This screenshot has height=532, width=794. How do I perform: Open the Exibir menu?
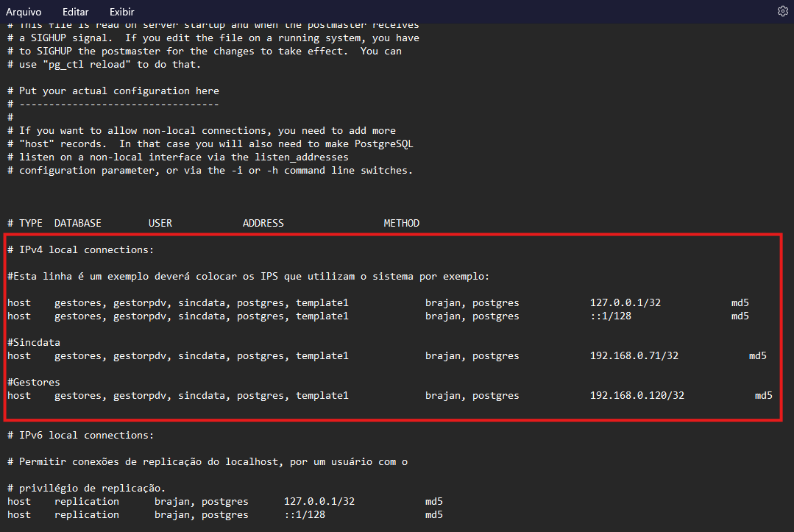pos(122,12)
